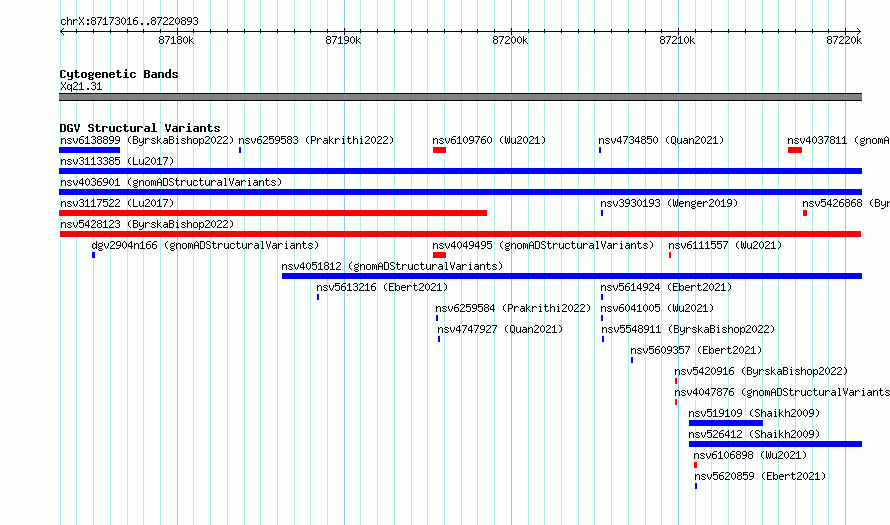Click the long blue bar for nsv3113385

tap(460, 171)
